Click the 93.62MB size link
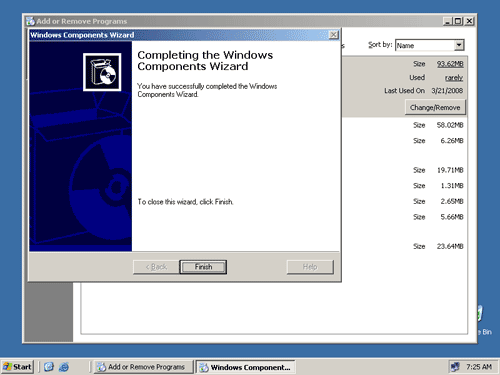Screen dimensions: 500x375 pyautogui.click(x=450, y=64)
